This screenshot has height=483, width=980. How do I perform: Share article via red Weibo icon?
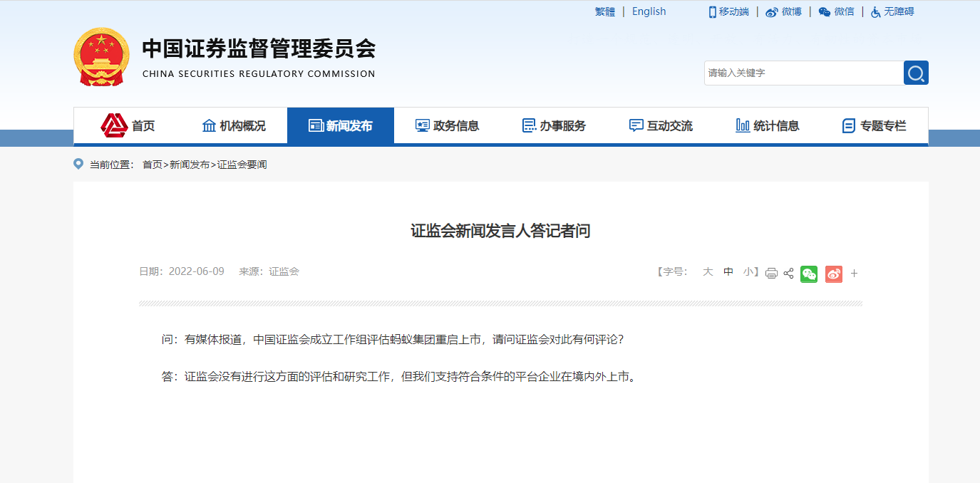[834, 274]
